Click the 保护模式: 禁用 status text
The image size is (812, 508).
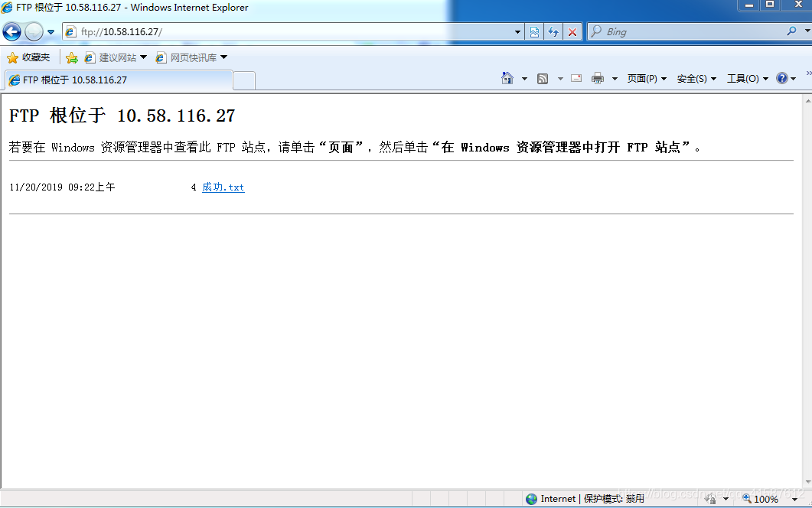pos(615,499)
